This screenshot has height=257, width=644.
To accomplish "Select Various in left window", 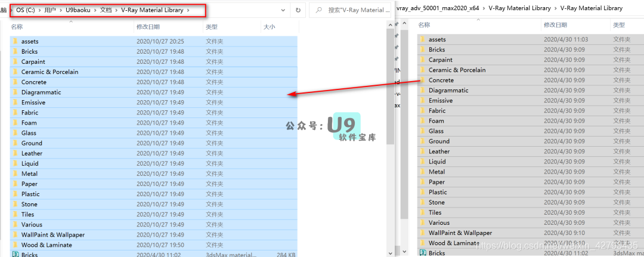I will pyautogui.click(x=32, y=225).
